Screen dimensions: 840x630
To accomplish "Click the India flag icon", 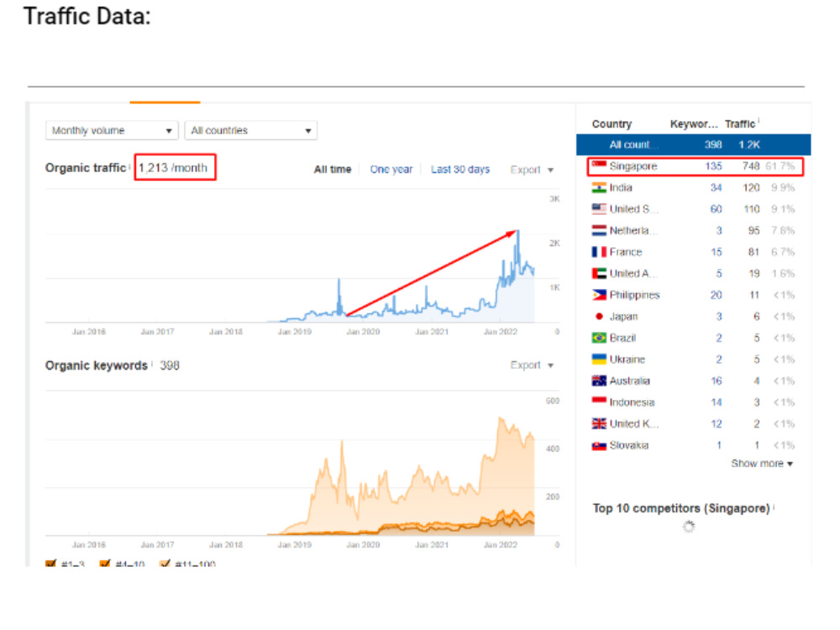I will point(599,187).
